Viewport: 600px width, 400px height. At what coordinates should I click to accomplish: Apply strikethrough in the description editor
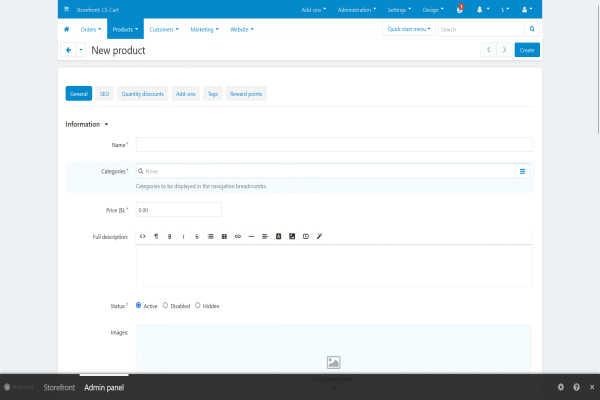click(197, 237)
